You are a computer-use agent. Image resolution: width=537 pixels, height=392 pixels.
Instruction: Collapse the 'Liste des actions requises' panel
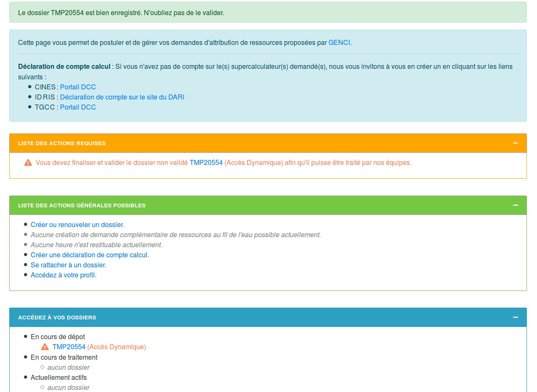tap(516, 143)
